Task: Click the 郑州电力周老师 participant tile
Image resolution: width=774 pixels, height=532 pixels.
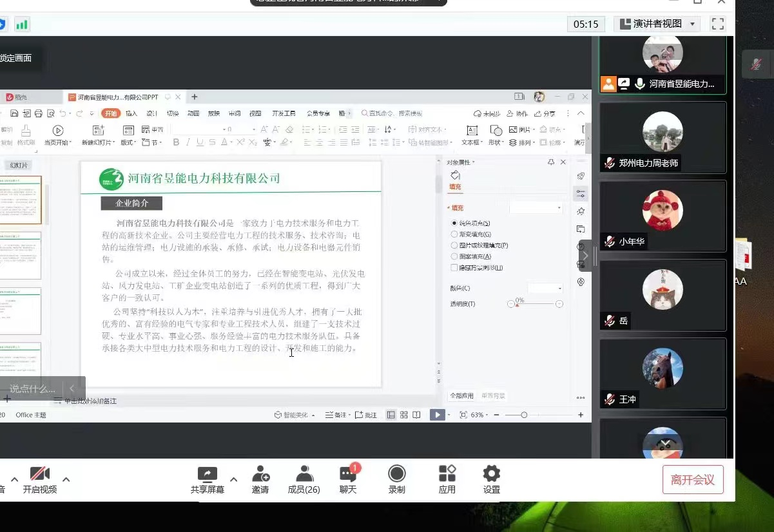Action: (x=663, y=137)
